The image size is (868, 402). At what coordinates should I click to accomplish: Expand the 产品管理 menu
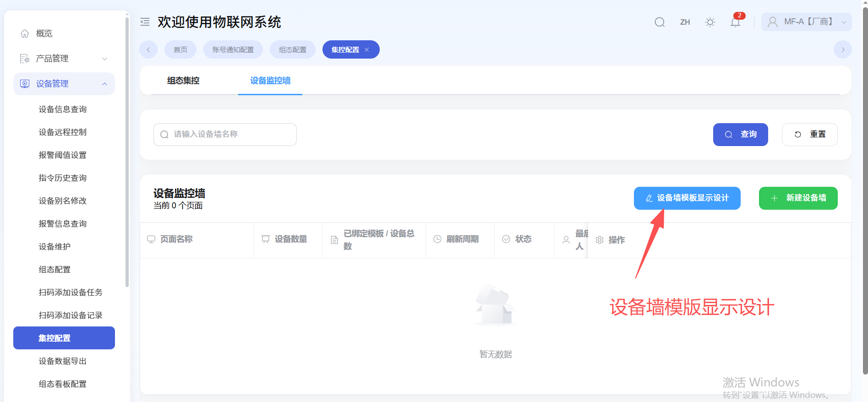click(64, 59)
